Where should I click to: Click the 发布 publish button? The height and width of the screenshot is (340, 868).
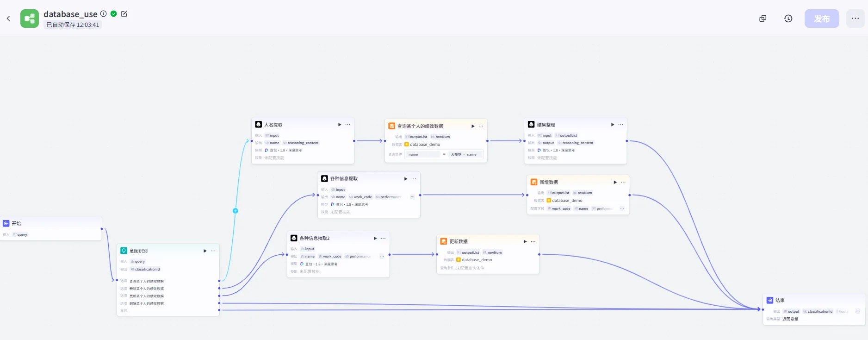click(x=822, y=19)
